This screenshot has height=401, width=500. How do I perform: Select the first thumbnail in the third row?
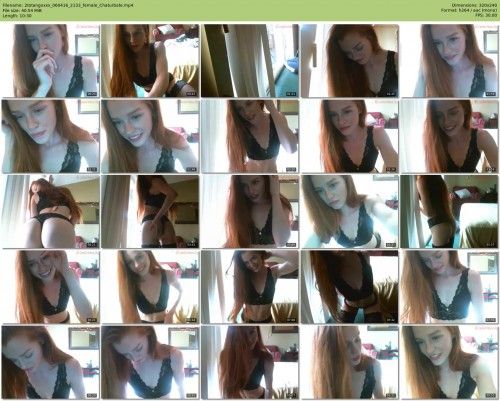51,212
